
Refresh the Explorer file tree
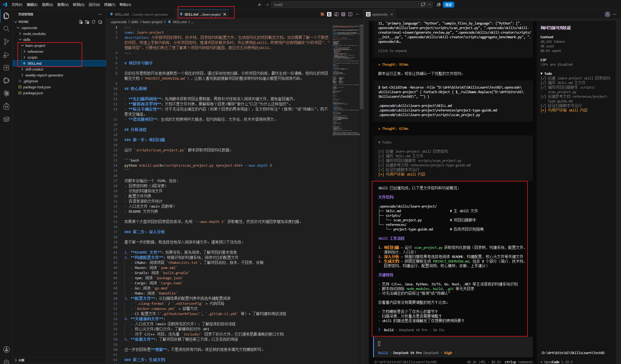click(x=93, y=22)
